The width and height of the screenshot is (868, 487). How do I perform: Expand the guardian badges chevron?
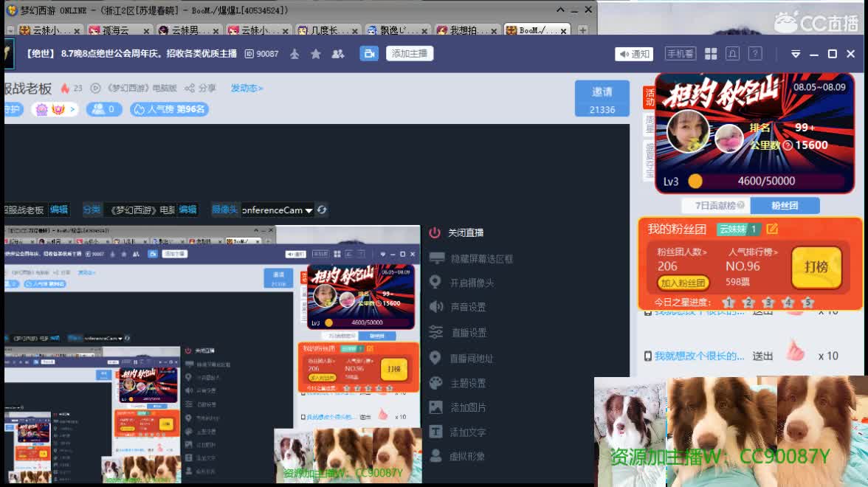coord(72,109)
